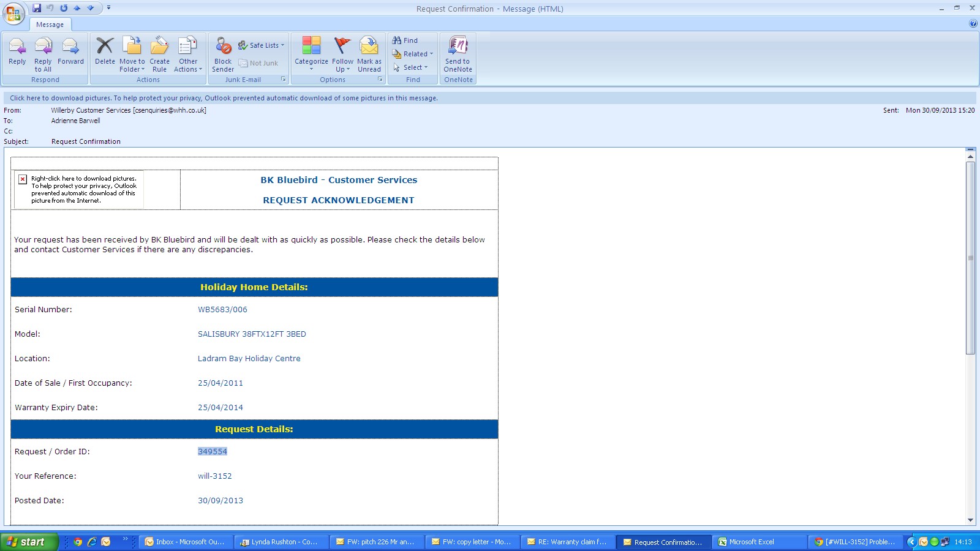Switch to FW: pitch 226 taskbar window

coord(376,542)
